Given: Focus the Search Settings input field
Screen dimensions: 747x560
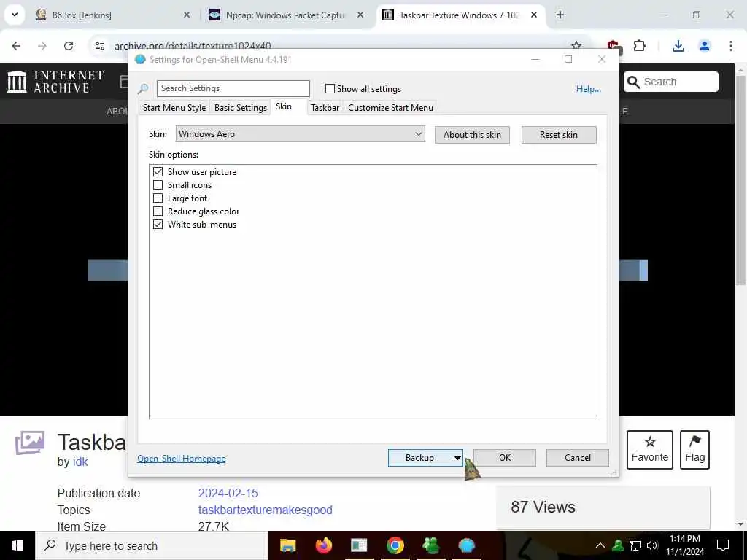Looking at the screenshot, I should 233,88.
